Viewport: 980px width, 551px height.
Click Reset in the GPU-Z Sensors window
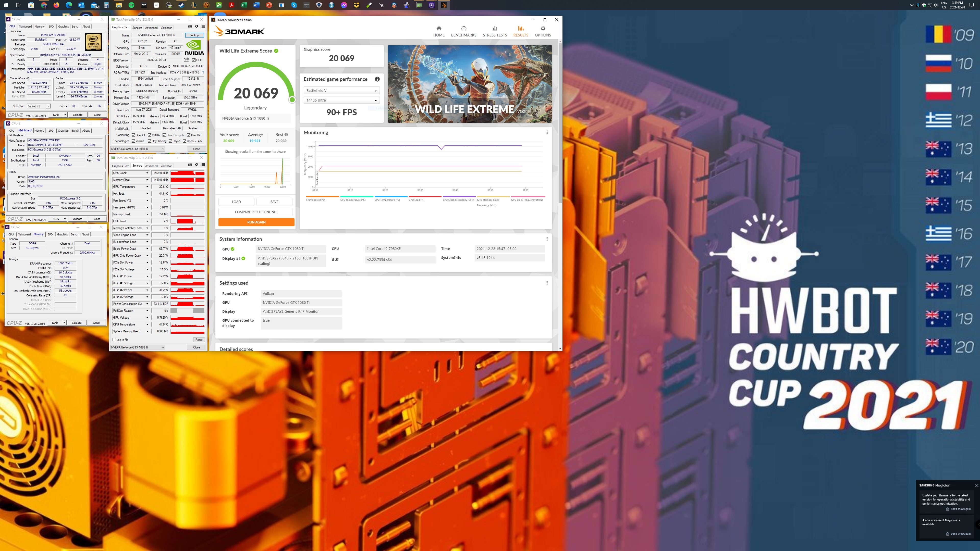coord(199,340)
